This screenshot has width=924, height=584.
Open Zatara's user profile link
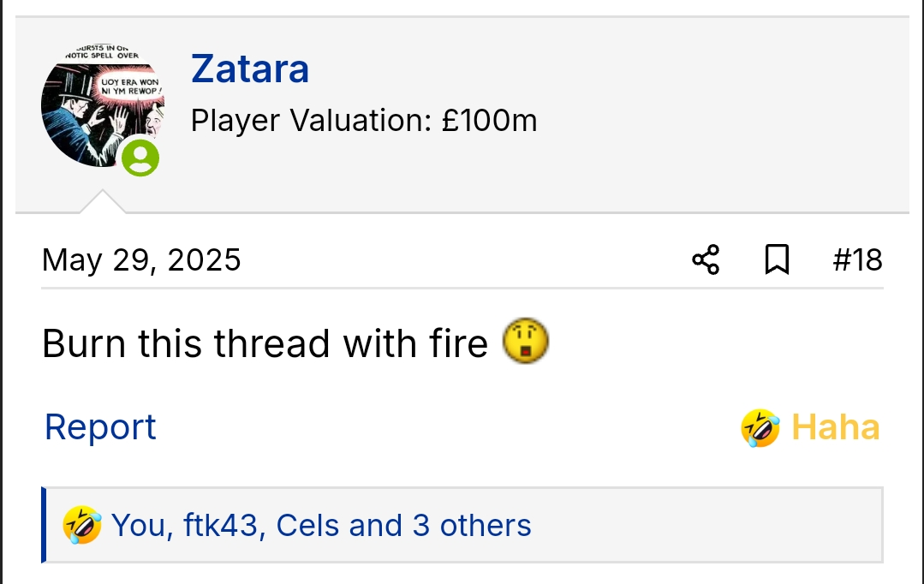pos(250,69)
